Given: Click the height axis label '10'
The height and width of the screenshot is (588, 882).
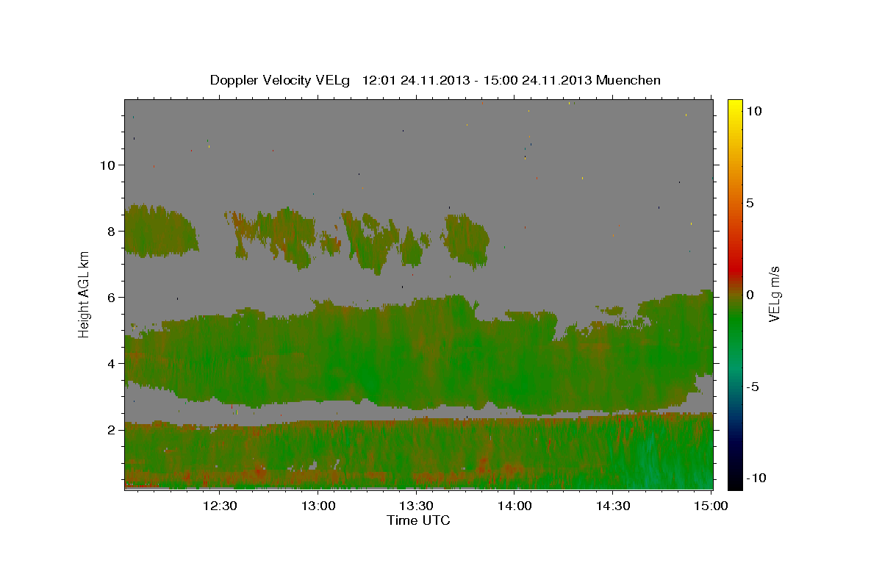Looking at the screenshot, I should click(x=107, y=165).
